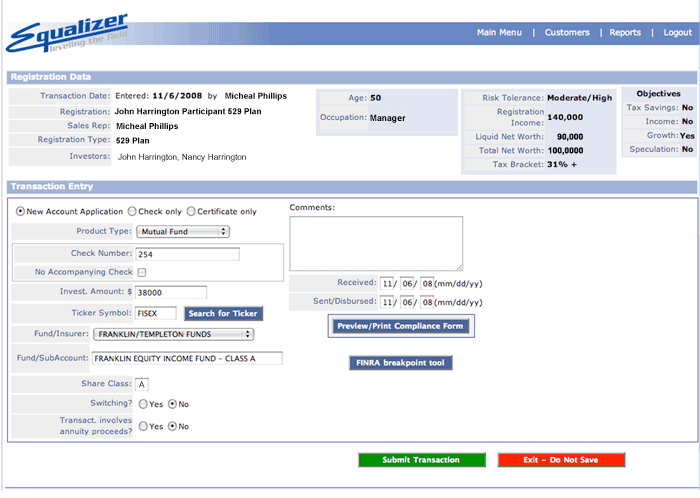The height and width of the screenshot is (498, 700).
Task: Choose the Certificate only radio option
Action: pos(191,212)
